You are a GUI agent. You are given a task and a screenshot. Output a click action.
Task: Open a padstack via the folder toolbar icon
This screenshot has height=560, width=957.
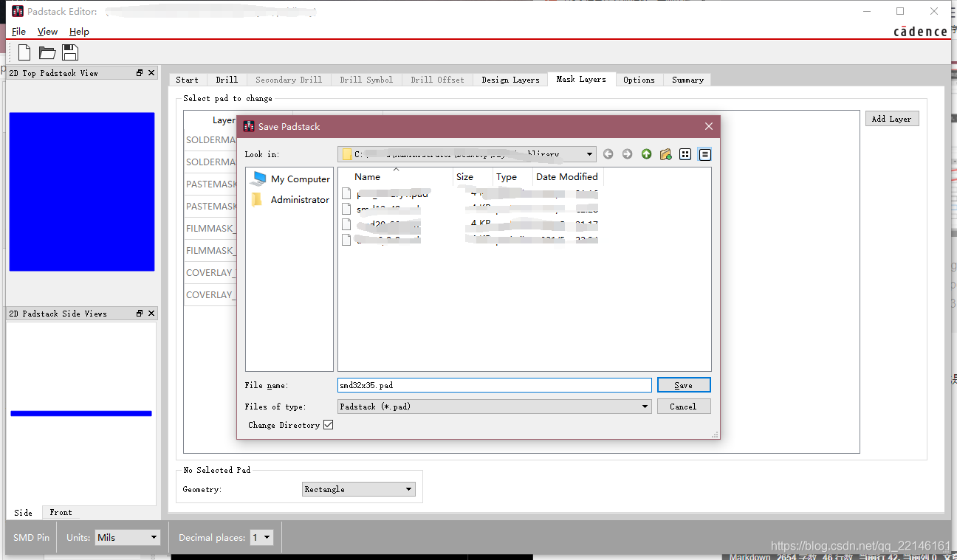[x=46, y=52]
